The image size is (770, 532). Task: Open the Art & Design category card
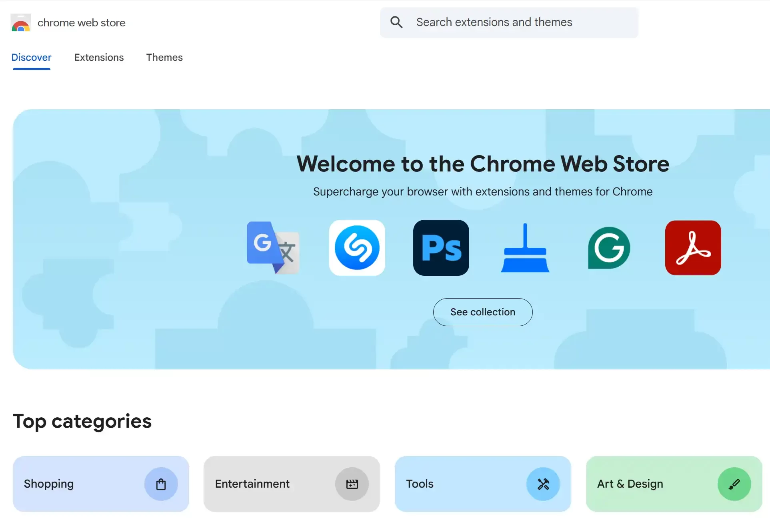674,484
